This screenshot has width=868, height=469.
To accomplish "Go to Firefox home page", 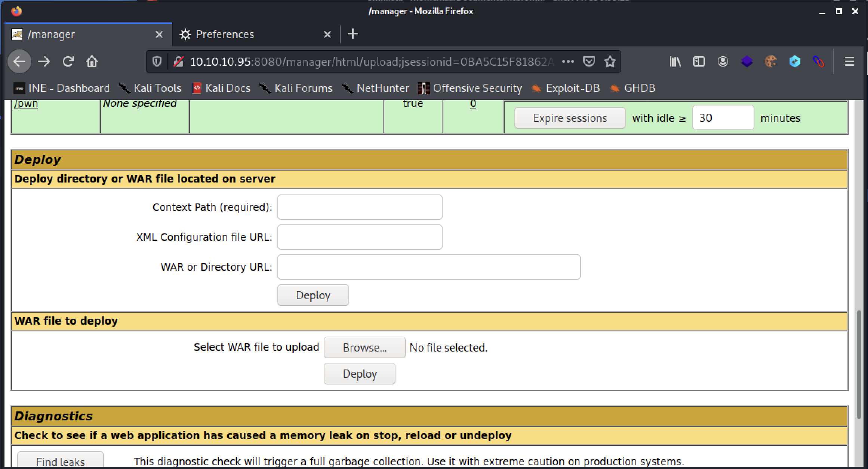I will tap(92, 61).
